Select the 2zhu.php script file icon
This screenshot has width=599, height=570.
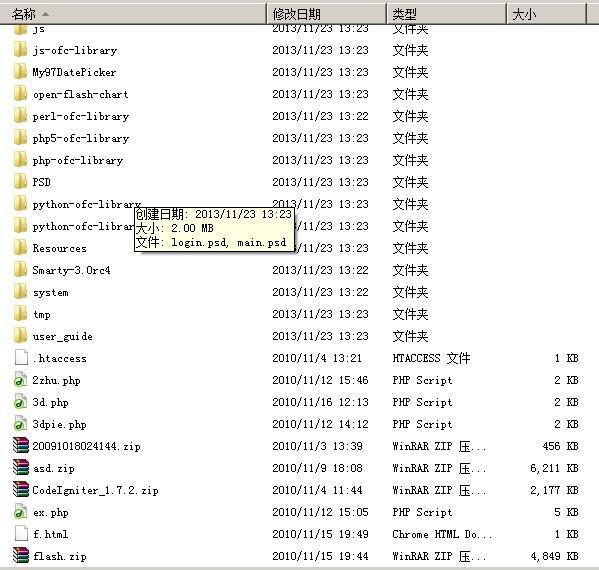pos(20,380)
